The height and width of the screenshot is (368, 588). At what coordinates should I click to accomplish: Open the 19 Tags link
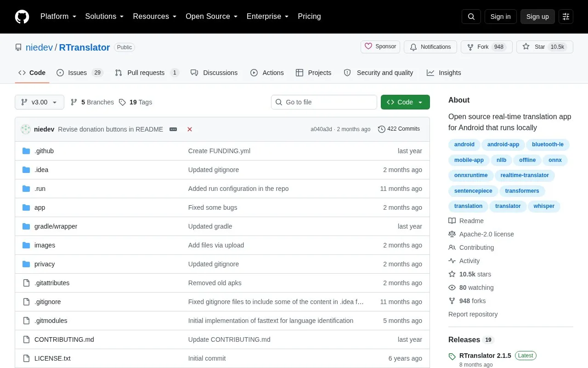pyautogui.click(x=136, y=102)
